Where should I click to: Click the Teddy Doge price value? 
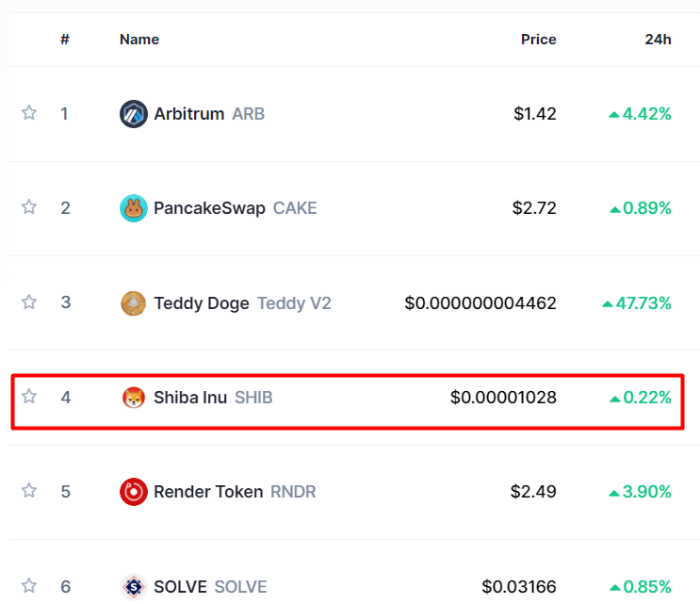pos(480,303)
